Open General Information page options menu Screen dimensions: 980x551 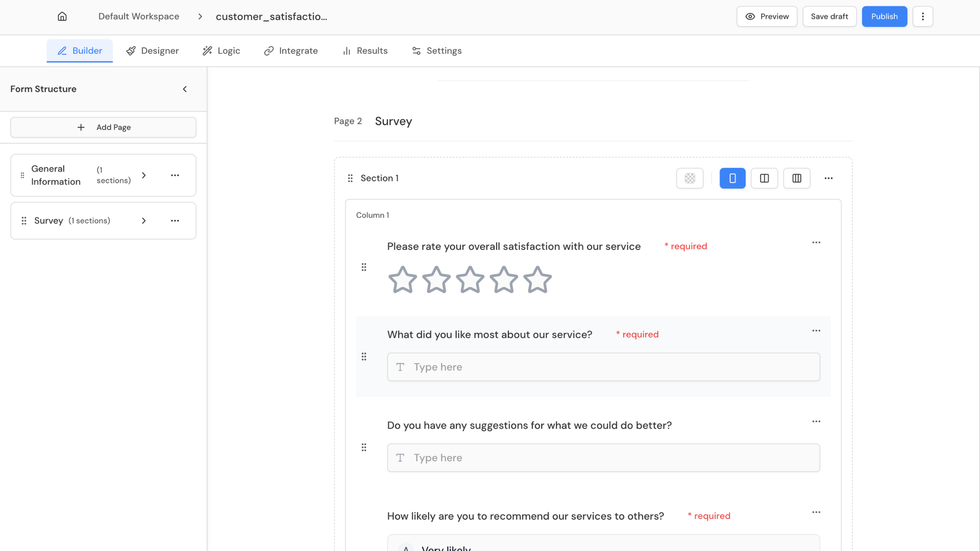175,176
